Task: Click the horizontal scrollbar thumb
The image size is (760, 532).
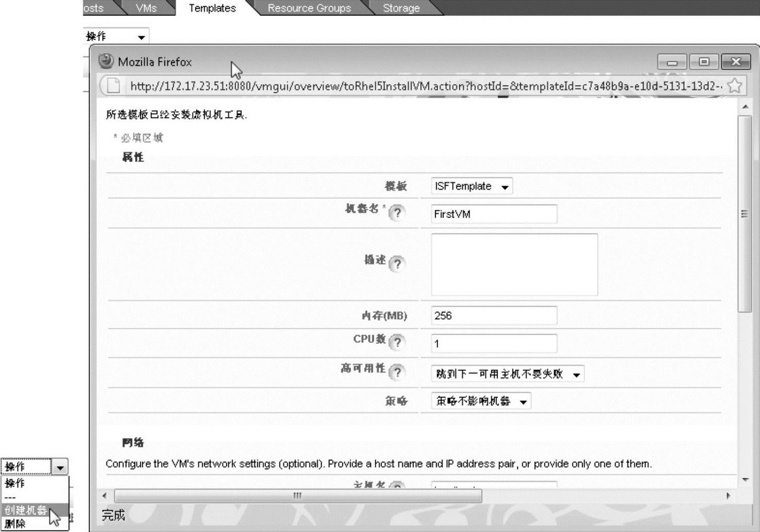Action: click(298, 496)
